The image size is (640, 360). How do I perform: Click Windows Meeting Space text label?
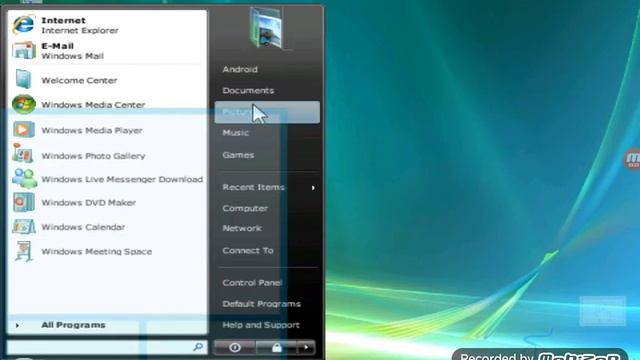[96, 251]
